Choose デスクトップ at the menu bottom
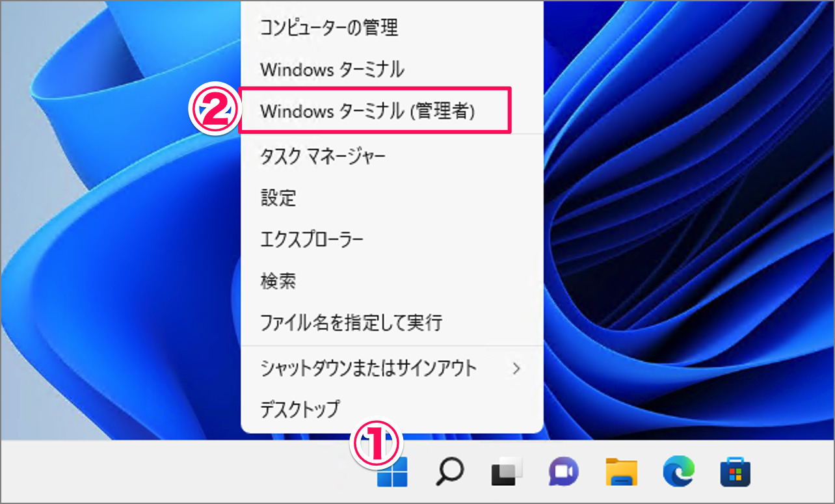The image size is (835, 504). click(300, 410)
